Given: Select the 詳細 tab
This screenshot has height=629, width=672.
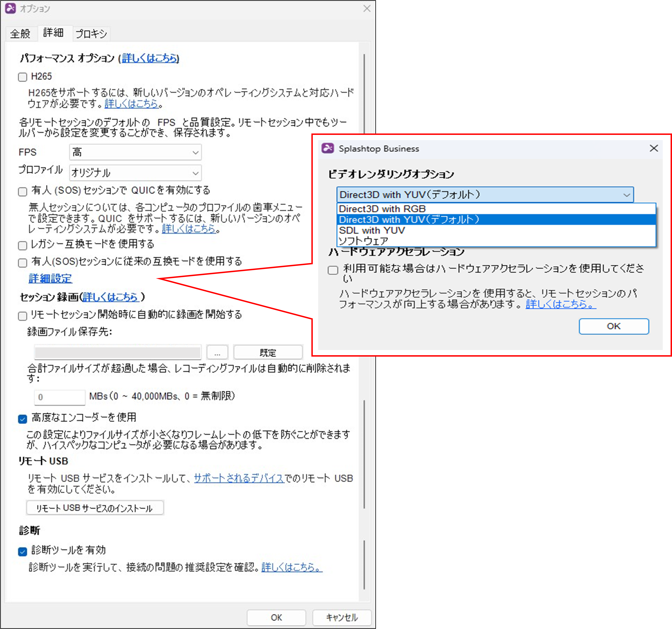Looking at the screenshot, I should click(54, 33).
